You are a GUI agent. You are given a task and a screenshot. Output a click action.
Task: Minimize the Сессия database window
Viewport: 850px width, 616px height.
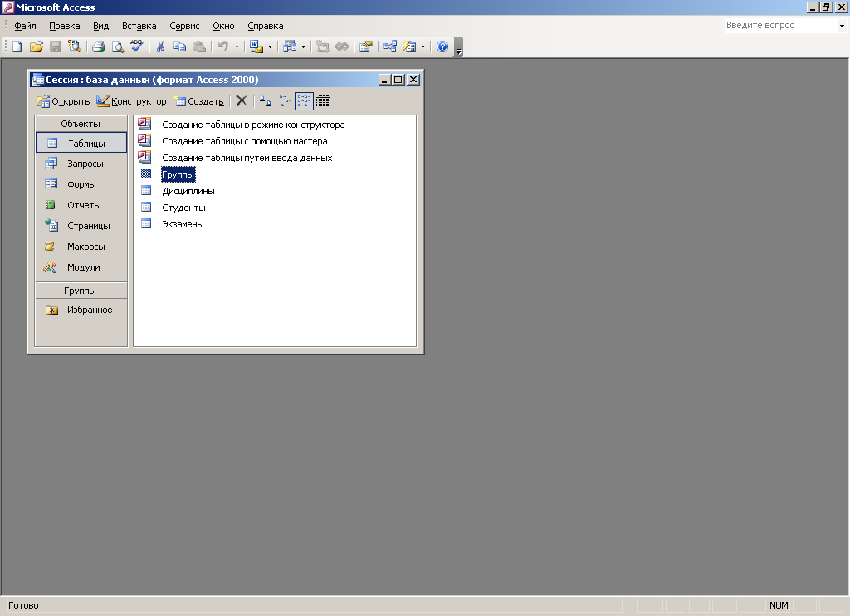[x=384, y=80]
